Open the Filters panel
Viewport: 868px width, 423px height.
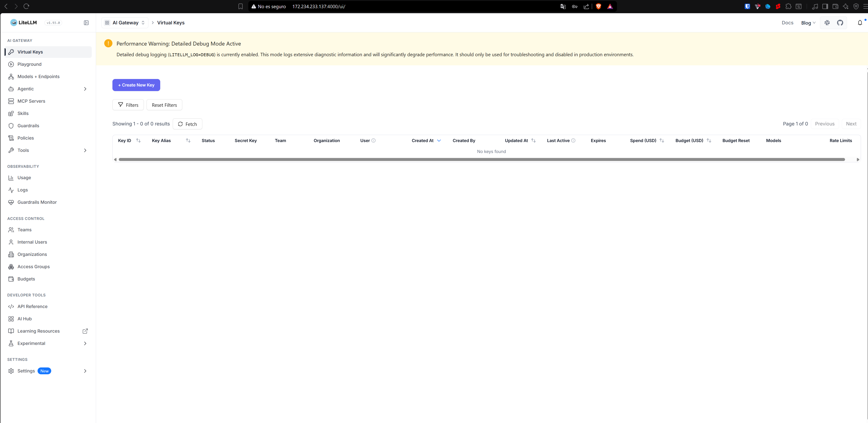pos(128,105)
